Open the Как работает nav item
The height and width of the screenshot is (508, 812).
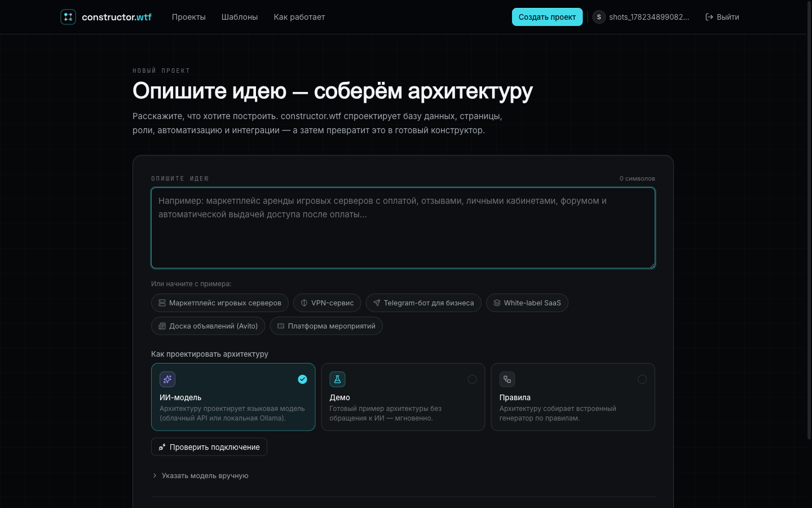(x=299, y=17)
